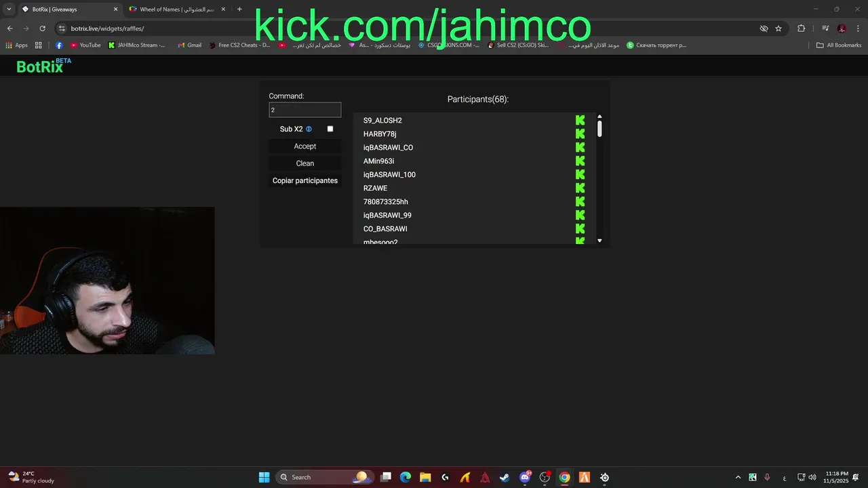Viewport: 868px width, 488px height.
Task: Click the Participants(68) heading
Action: [478, 99]
